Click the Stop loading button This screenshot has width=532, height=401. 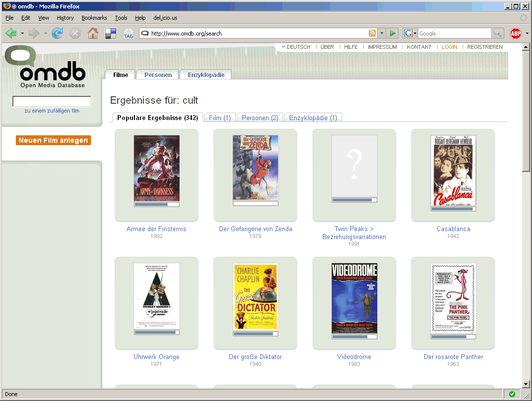tap(75, 33)
